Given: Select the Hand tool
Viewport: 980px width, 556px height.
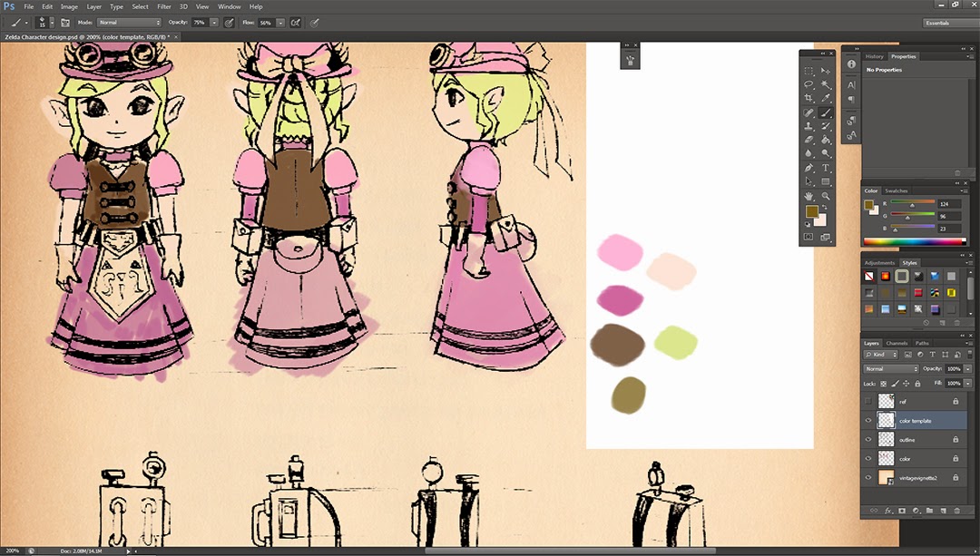Looking at the screenshot, I should [808, 196].
